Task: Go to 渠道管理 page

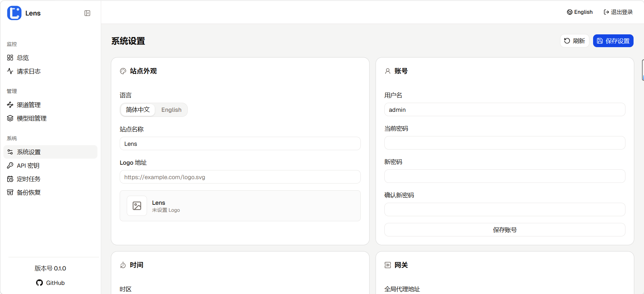Action: coord(29,105)
